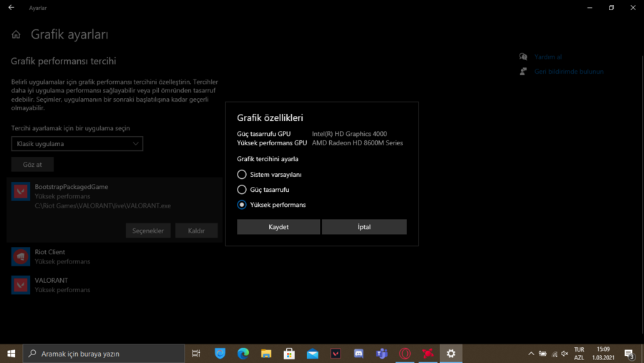Open Discord from the taskbar
The height and width of the screenshot is (363, 644).
click(x=358, y=354)
